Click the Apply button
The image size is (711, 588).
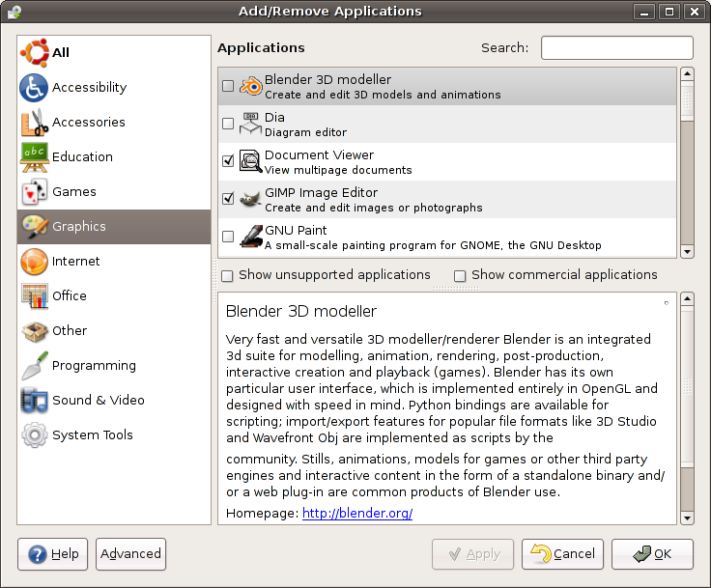tap(473, 554)
